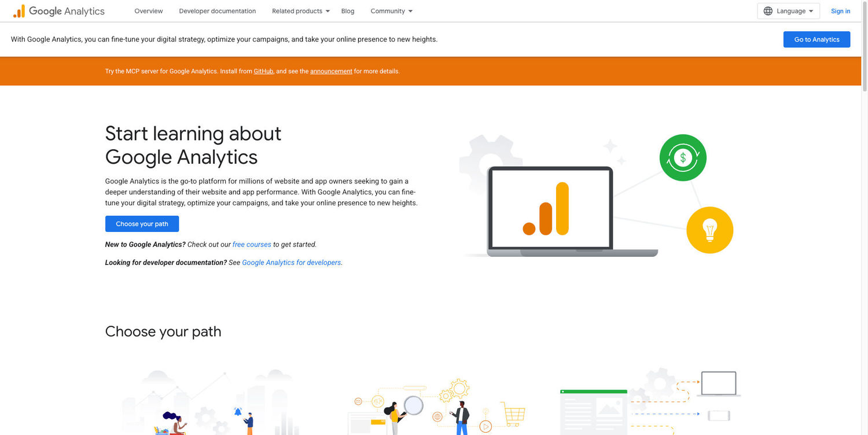Viewport: 868px width, 435px height.
Task: Open the Blog nav link
Action: pyautogui.click(x=348, y=11)
